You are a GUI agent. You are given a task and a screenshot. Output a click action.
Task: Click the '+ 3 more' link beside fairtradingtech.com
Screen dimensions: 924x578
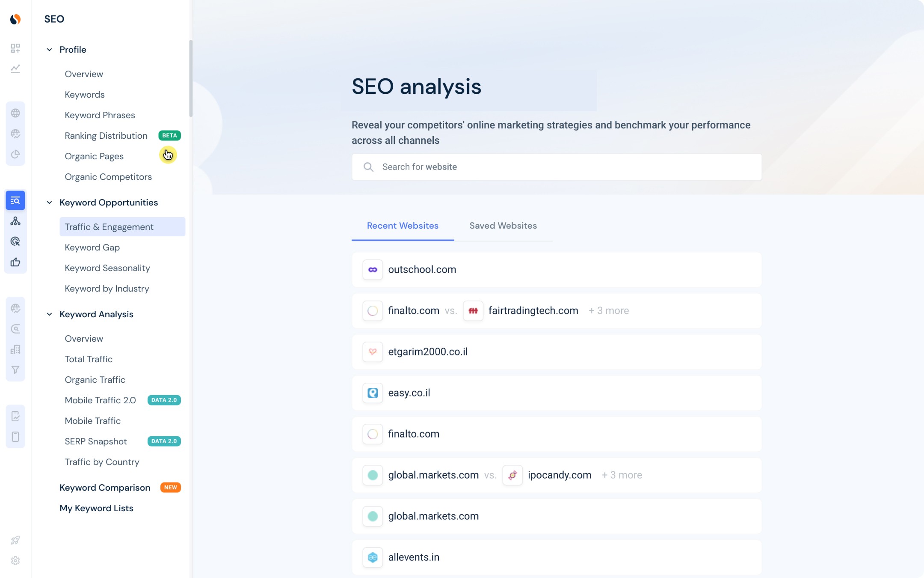pos(609,311)
